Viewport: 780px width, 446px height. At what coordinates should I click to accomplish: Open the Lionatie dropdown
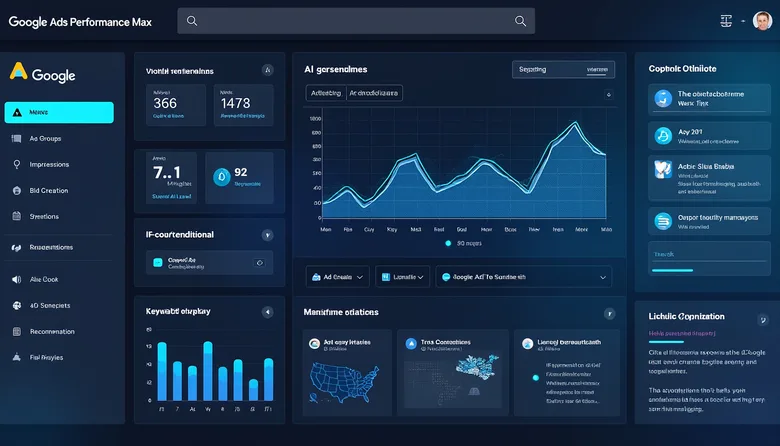click(x=402, y=277)
